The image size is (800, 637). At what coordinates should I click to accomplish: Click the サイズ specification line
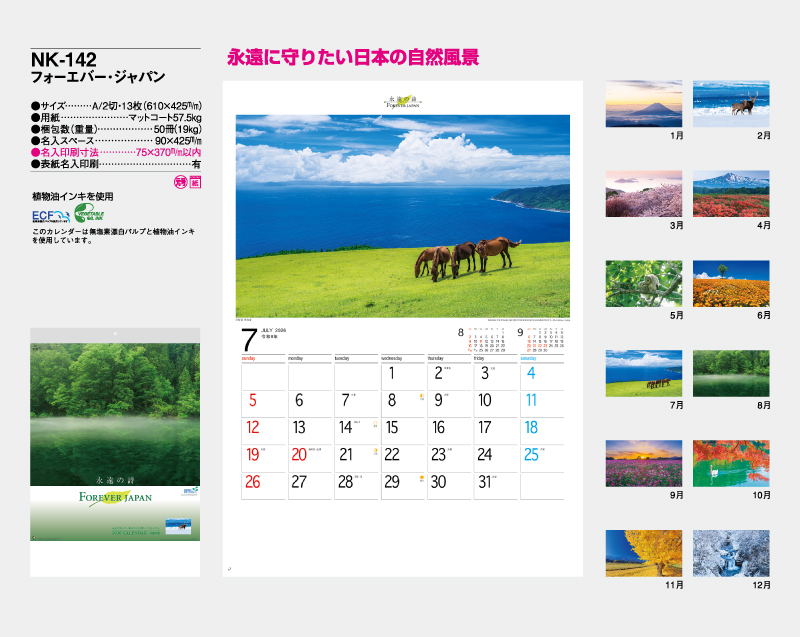pyautogui.click(x=116, y=106)
